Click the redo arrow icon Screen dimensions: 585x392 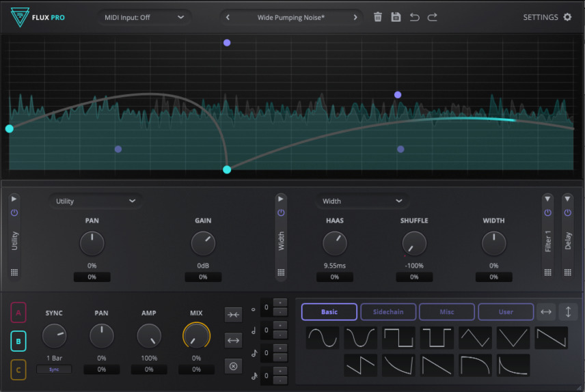point(433,17)
